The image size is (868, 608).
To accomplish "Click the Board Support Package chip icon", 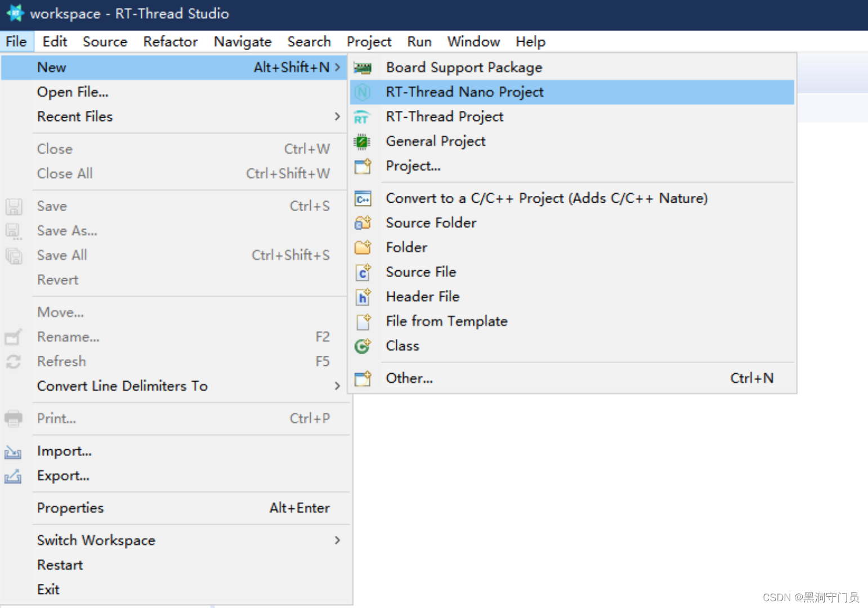I will 363,68.
